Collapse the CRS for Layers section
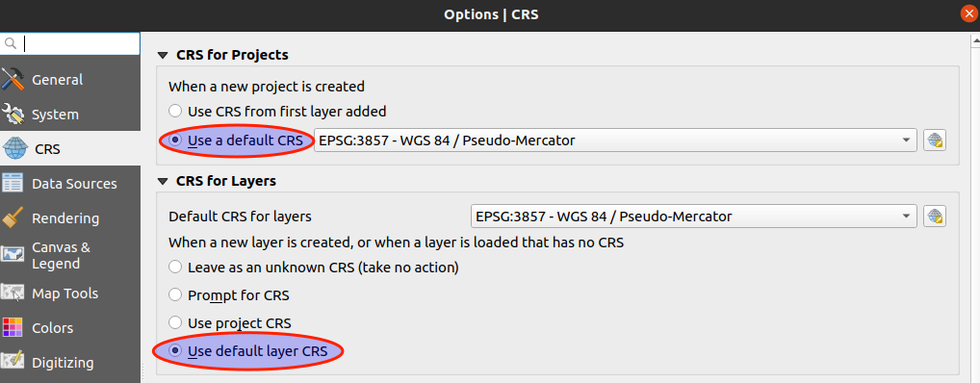The width and height of the screenshot is (980, 383). [x=163, y=182]
